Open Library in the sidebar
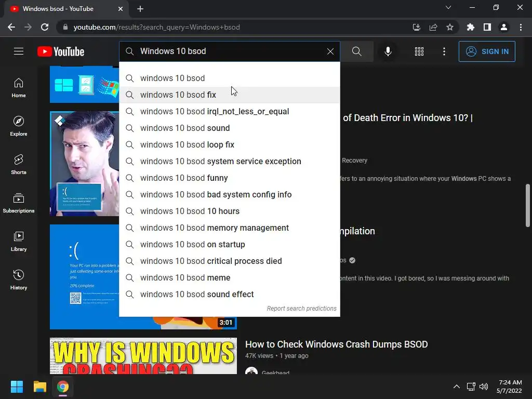 (19, 241)
